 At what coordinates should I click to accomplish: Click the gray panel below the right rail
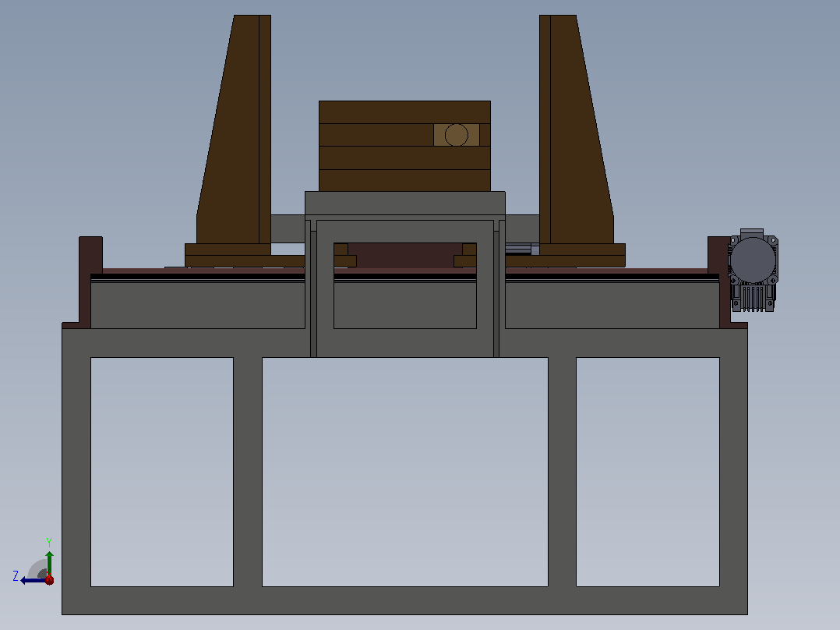click(612, 305)
